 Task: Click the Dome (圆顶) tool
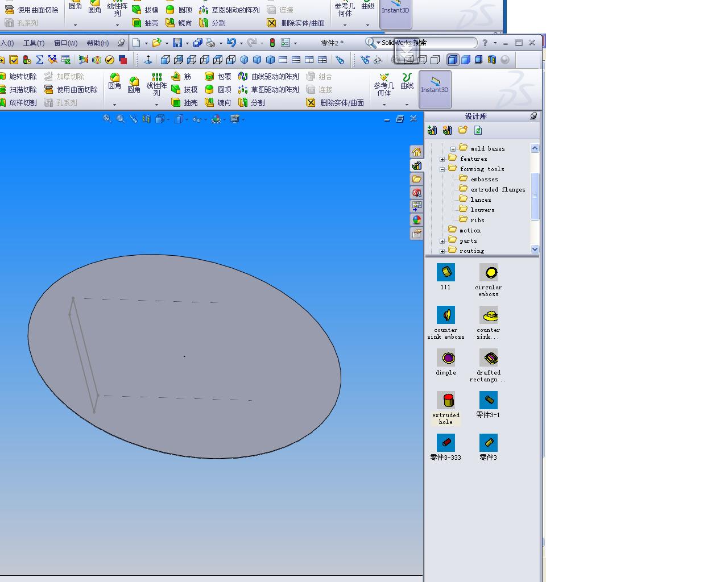(218, 89)
